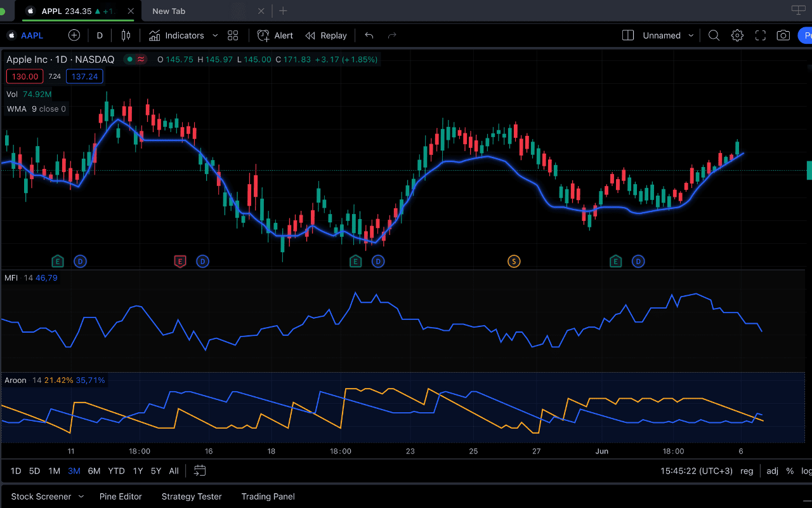This screenshot has height=508, width=812.
Task: Click the orange split S marker
Action: coord(514,261)
